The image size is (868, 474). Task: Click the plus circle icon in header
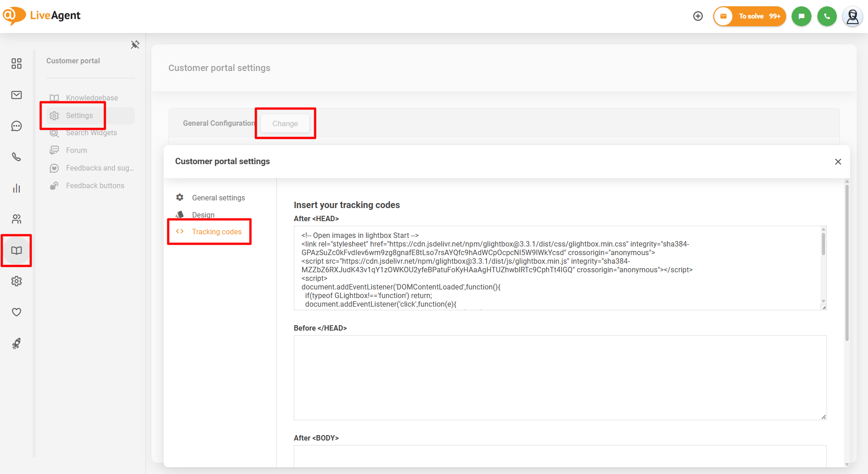click(x=698, y=16)
